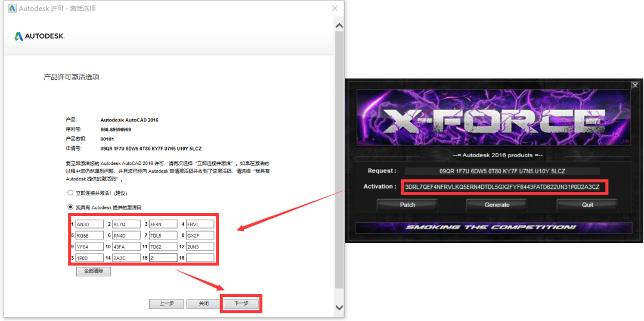Click the 产品许可激活选项 heading
This screenshot has height=321, width=644.
pos(72,77)
